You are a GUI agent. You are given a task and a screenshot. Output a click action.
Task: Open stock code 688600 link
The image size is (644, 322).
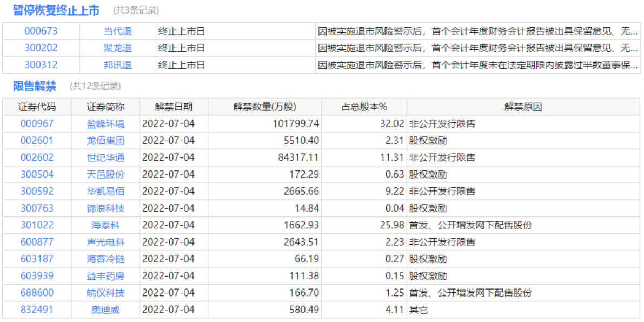37,293
